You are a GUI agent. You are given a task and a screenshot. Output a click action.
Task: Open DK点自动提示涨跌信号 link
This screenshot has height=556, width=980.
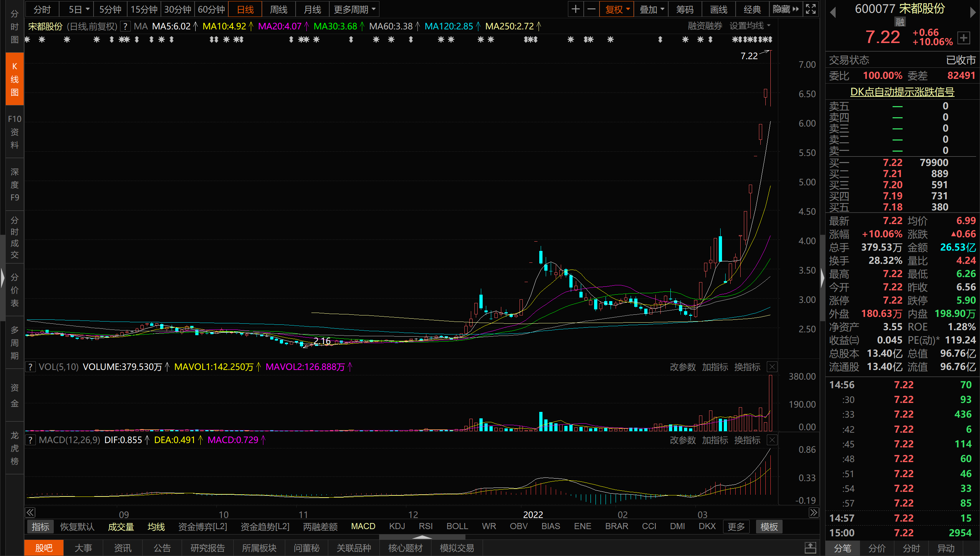point(902,92)
